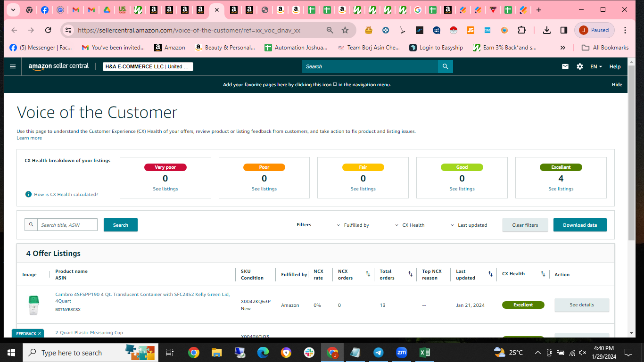Open the Seller Central hamburger menu

click(x=13, y=66)
